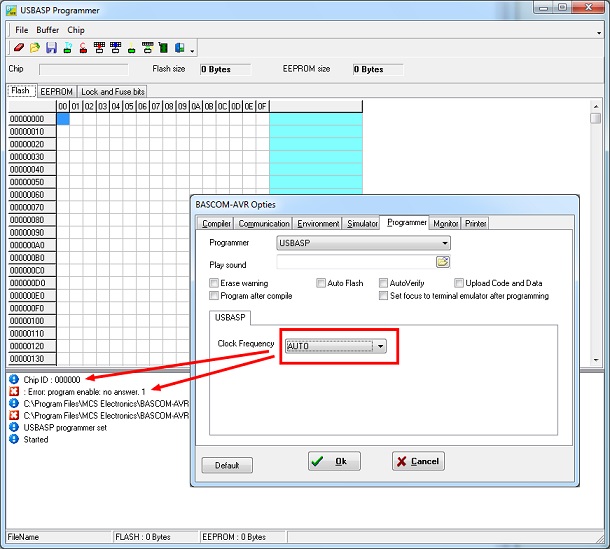Open a file with the folder toolbar icon
610x549 pixels.
click(x=35, y=48)
